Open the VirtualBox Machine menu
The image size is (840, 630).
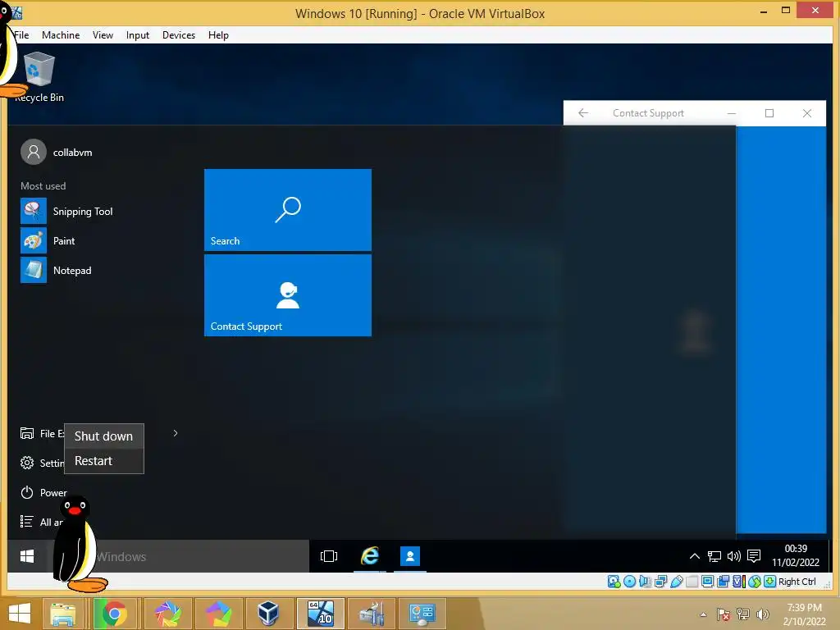(x=61, y=34)
